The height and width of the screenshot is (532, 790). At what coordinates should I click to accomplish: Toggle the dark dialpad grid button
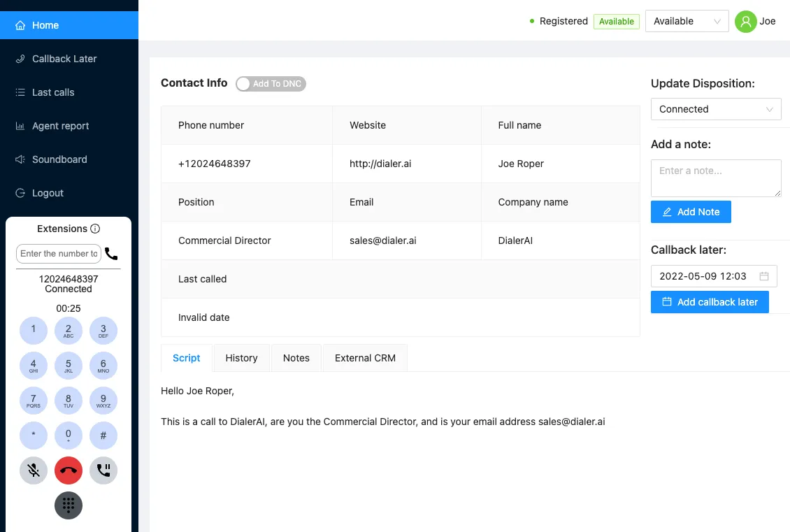[69, 505]
